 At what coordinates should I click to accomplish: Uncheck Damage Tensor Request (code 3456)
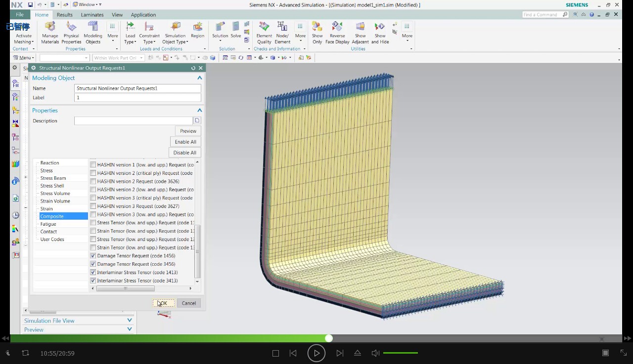pyautogui.click(x=93, y=264)
